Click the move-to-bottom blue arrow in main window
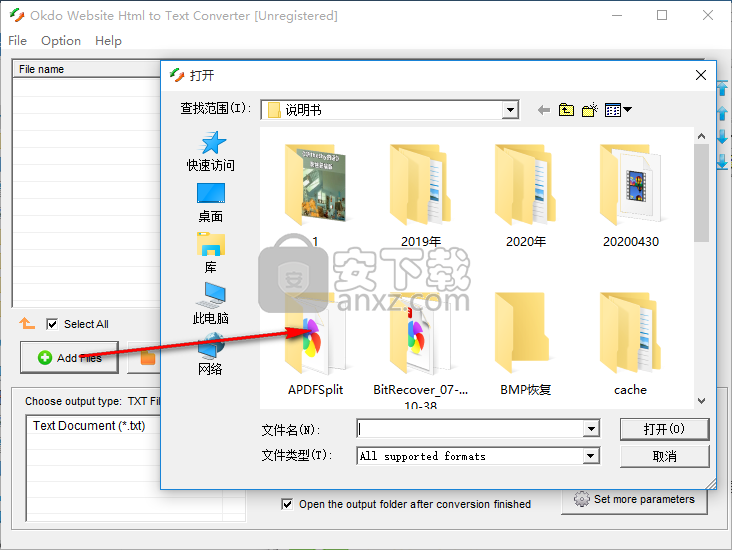 pyautogui.click(x=722, y=162)
